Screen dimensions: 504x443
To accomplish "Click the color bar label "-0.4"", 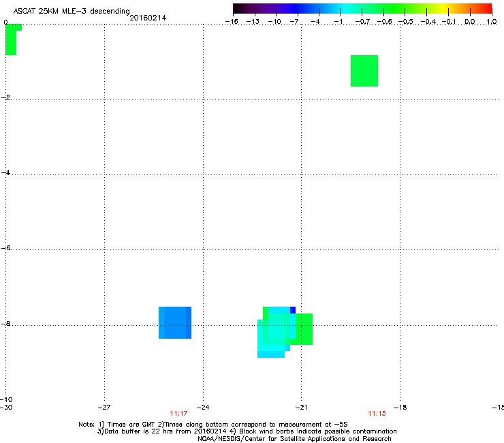I will (428, 22).
